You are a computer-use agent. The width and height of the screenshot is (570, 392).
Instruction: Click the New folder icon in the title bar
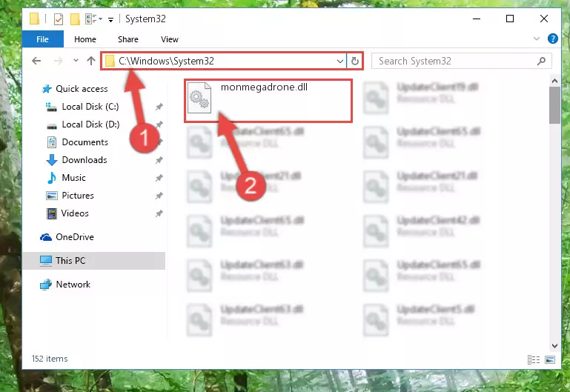point(75,19)
